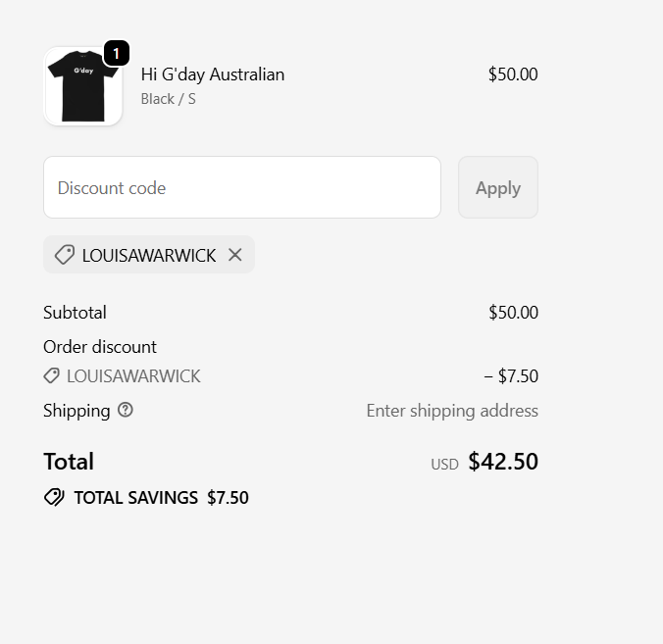Click the Total Savings tags icon
Screen dimensions: 663x644
pos(55,497)
